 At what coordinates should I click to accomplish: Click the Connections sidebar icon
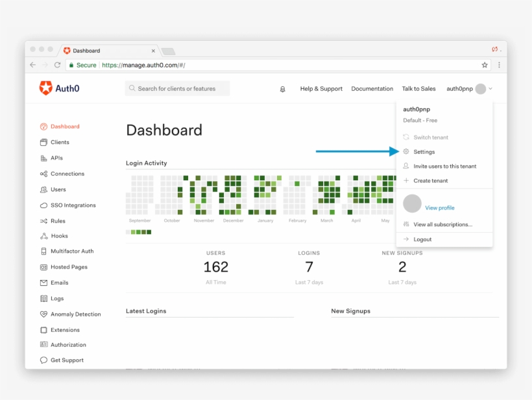pyautogui.click(x=43, y=174)
